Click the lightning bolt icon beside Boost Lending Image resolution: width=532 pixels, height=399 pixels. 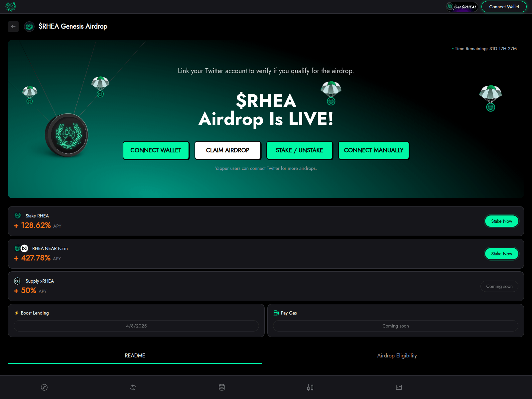coord(16,313)
